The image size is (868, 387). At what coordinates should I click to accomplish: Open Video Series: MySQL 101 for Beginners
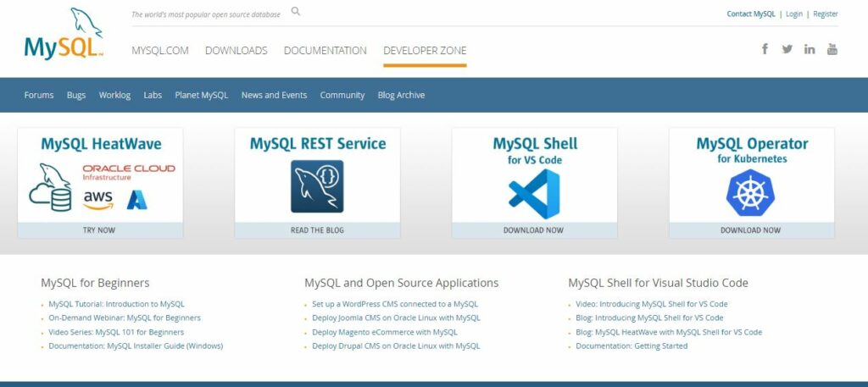(116, 332)
